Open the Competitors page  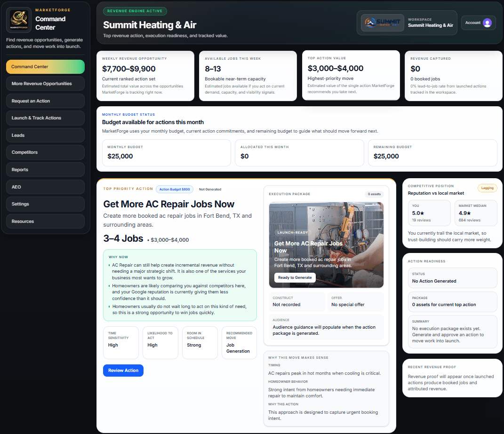pos(45,152)
